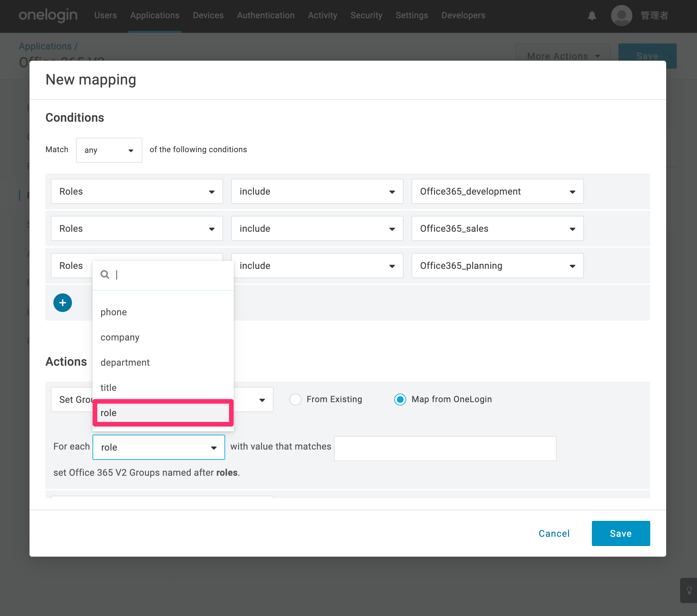Open the Security menu
Screen dimensions: 697x616
367,15
